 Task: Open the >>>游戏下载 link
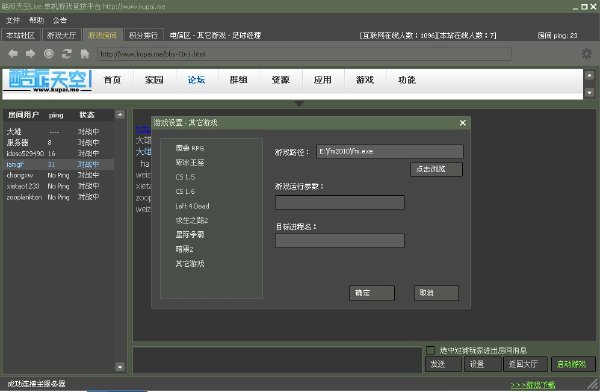(533, 385)
